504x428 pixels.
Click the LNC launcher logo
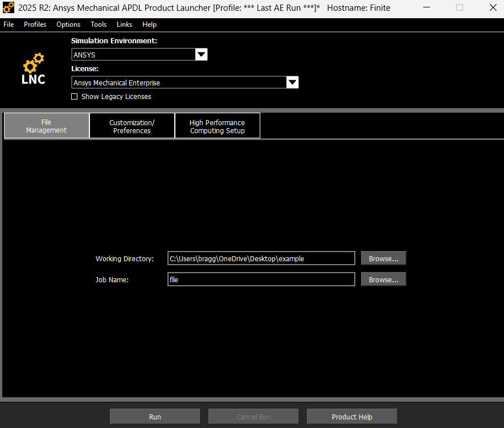pos(34,69)
